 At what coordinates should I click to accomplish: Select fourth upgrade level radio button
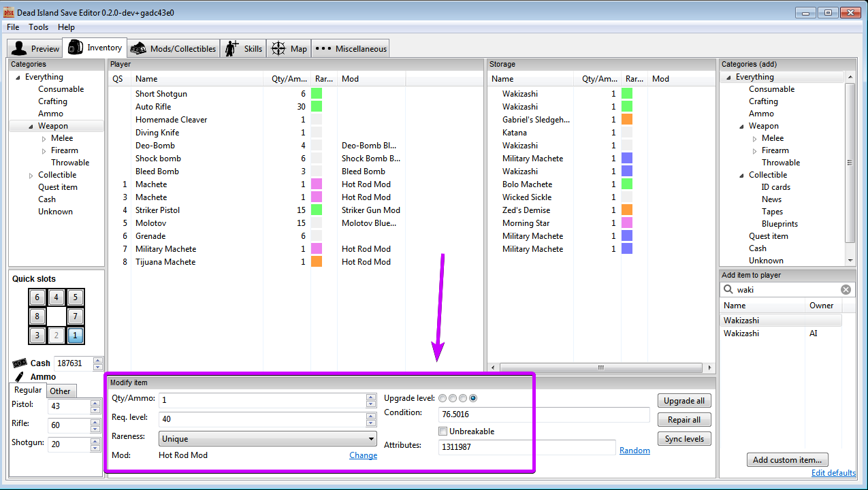tap(473, 398)
